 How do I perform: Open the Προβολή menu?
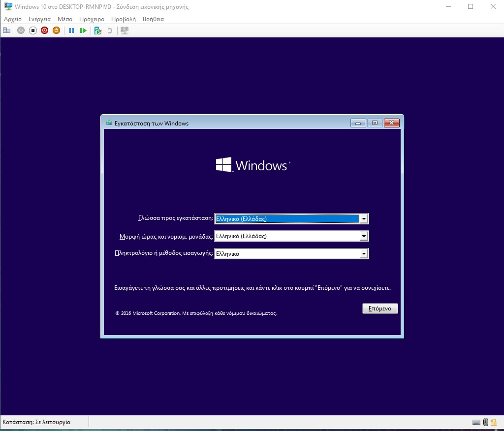[124, 19]
